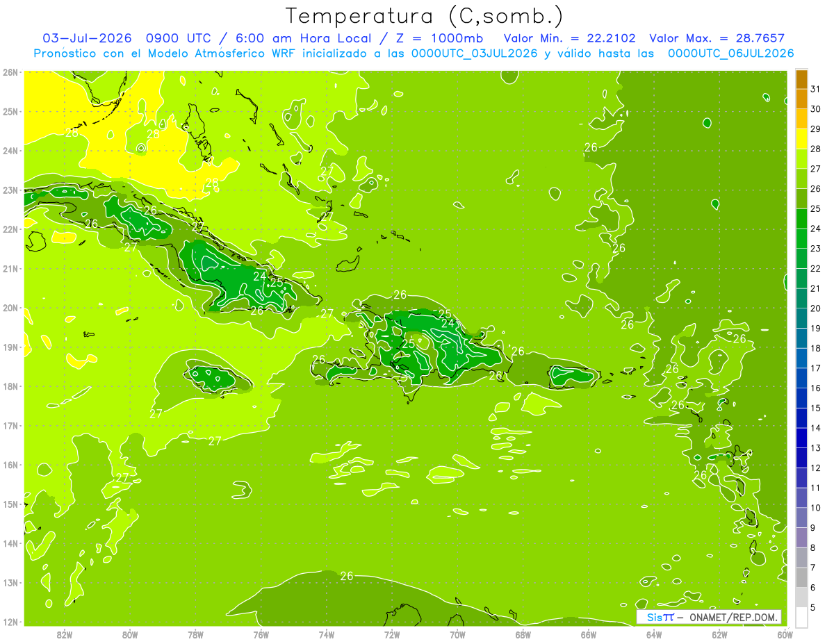Viewport: 834px width, 644px height.
Task: Click the "26N" latitude label
Action: [x=10, y=72]
